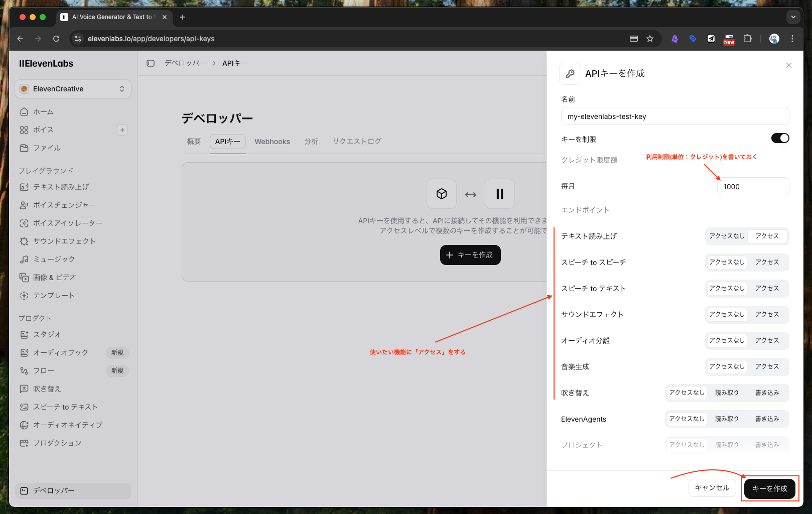Toggle the sidebar panel icon near breadcrumb
This screenshot has height=514, width=812.
151,63
